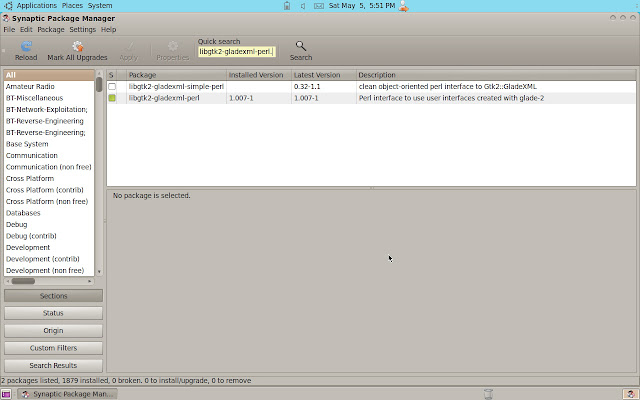Screen dimensions: 640x400
Task: Open the Settings menu
Action: pos(82,29)
